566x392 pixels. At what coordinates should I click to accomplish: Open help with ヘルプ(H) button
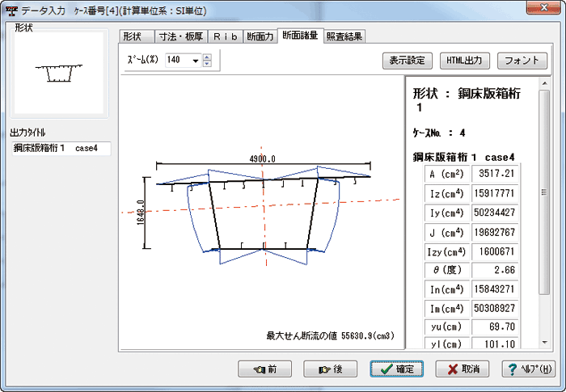[x=529, y=369]
